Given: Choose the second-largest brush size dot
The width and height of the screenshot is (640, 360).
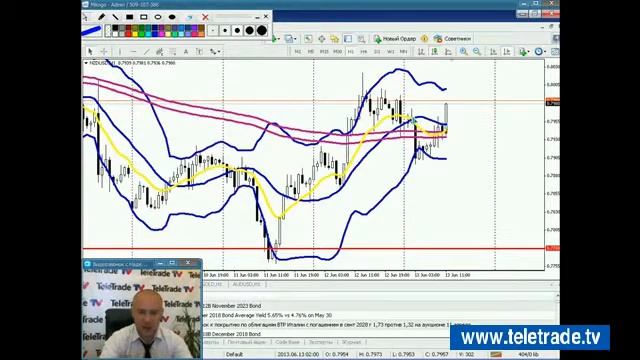Looking at the screenshot, I should 249,30.
